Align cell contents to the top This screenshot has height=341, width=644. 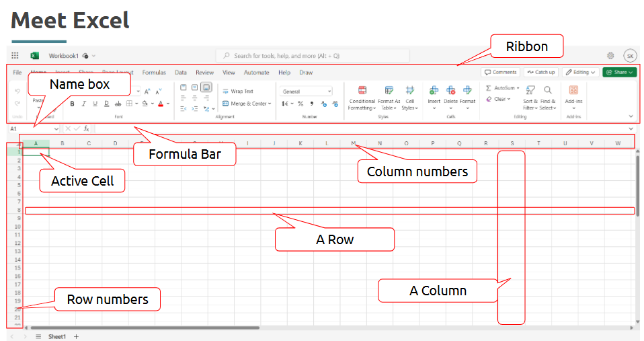184,87
